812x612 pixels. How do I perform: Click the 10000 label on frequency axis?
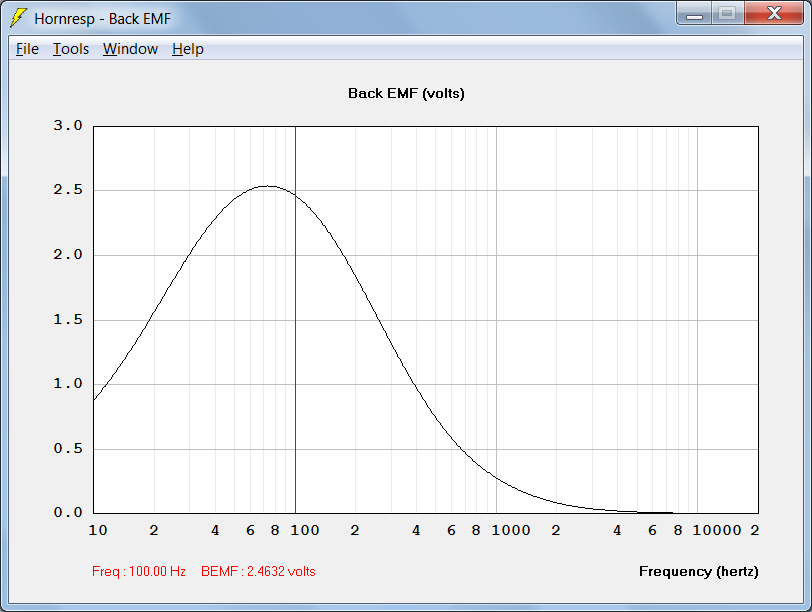click(717, 530)
